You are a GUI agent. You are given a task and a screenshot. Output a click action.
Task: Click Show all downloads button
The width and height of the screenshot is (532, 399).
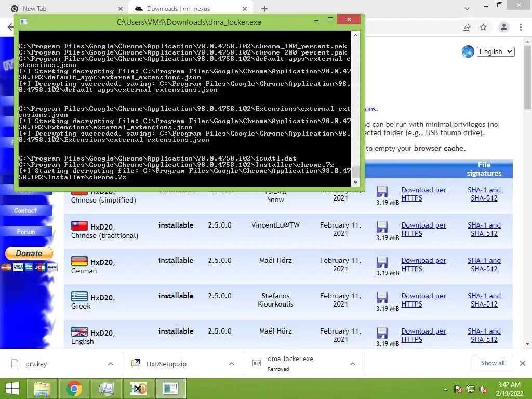[x=493, y=363]
